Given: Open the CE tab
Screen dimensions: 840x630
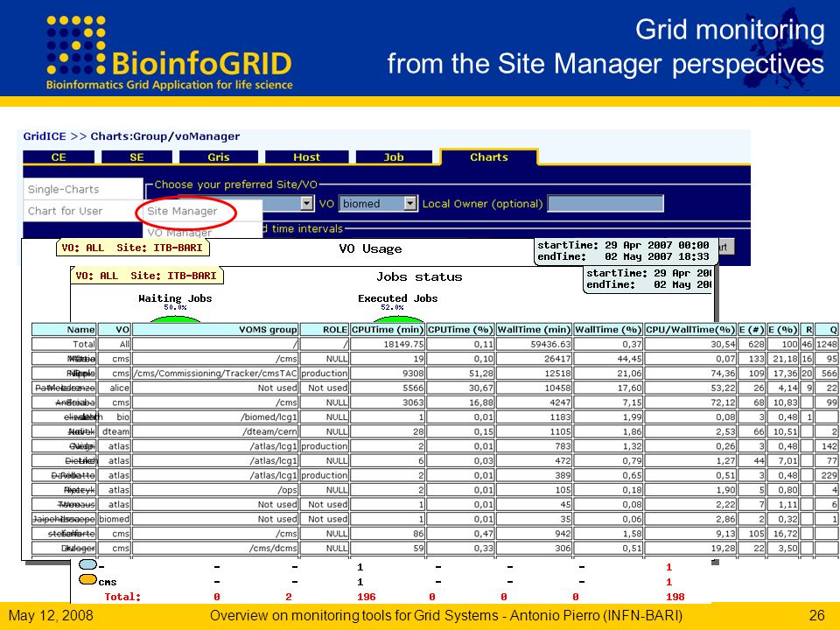Looking at the screenshot, I should [59, 157].
